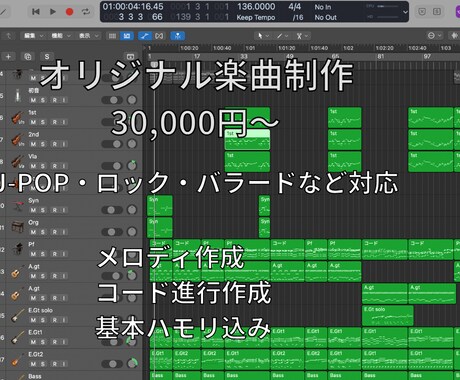460x380 pixels.
Task: Open the 表示 (View) menu
Action: click(88, 36)
